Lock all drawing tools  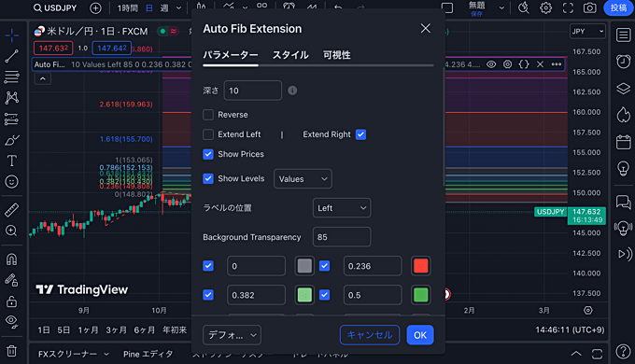[x=12, y=301]
